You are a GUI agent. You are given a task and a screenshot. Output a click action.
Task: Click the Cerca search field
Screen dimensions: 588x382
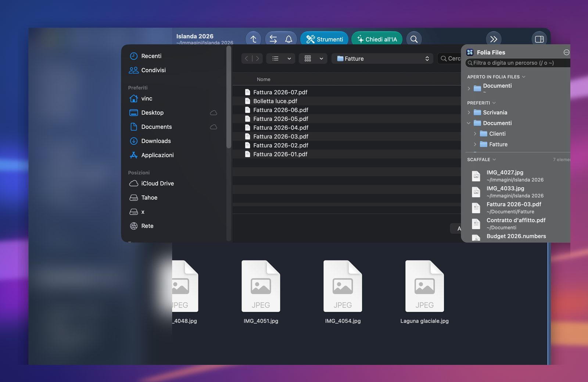pos(450,58)
